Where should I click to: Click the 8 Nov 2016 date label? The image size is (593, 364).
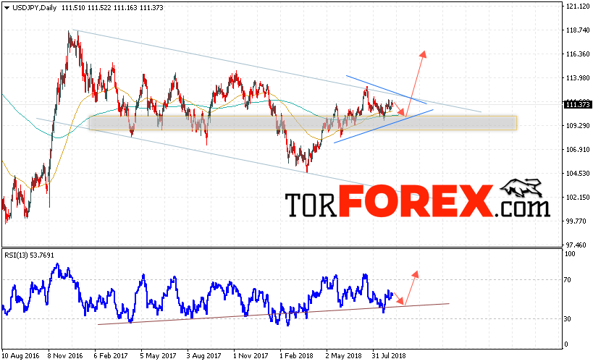point(65,356)
